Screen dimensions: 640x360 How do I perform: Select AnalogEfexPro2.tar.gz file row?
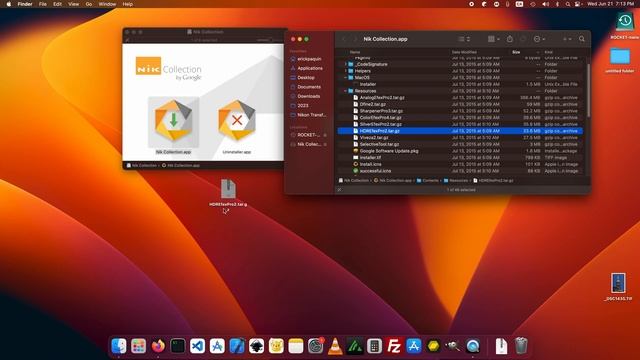(x=460, y=98)
